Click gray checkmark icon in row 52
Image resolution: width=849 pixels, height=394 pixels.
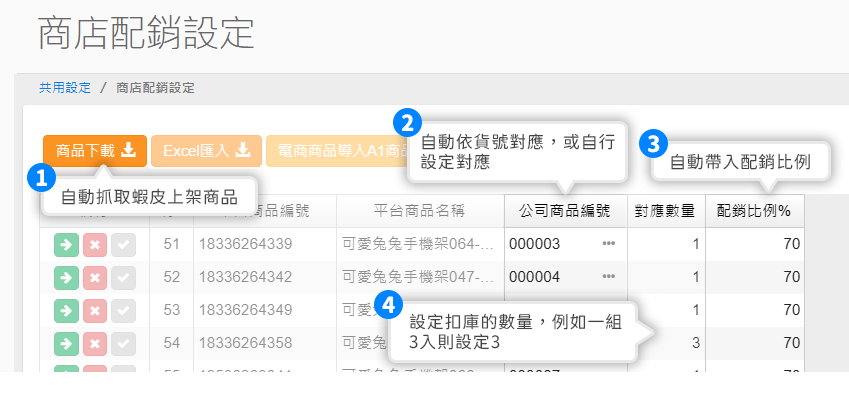click(123, 278)
